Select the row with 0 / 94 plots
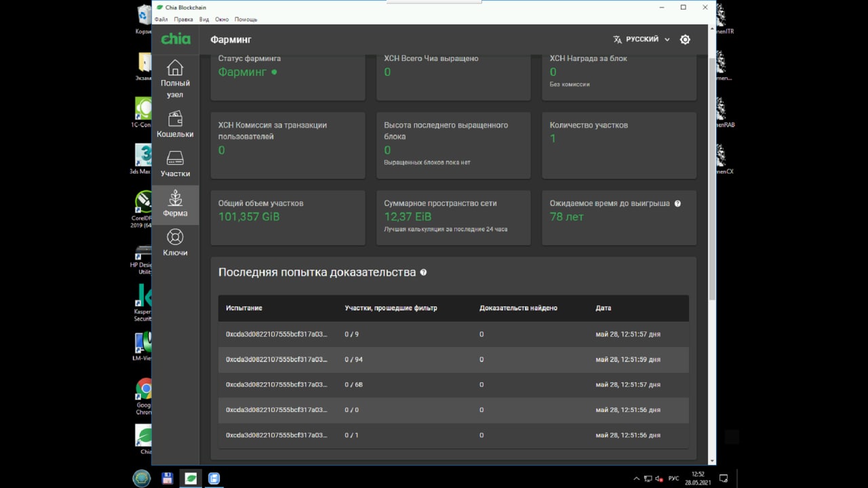 coord(454,359)
